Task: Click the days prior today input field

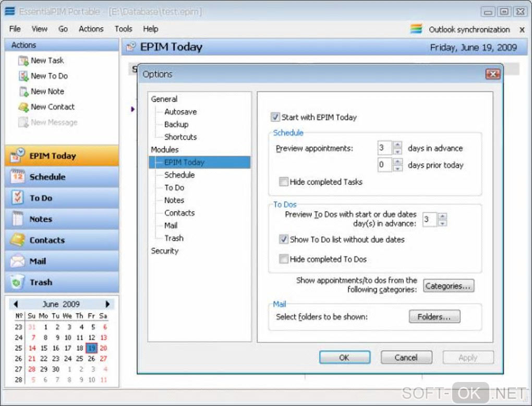Action: click(385, 165)
